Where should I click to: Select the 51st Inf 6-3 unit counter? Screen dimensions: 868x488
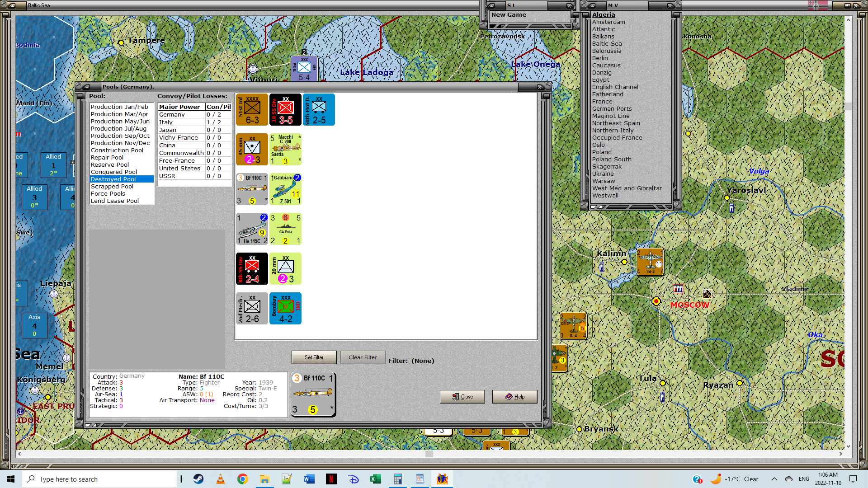pyautogui.click(x=252, y=110)
